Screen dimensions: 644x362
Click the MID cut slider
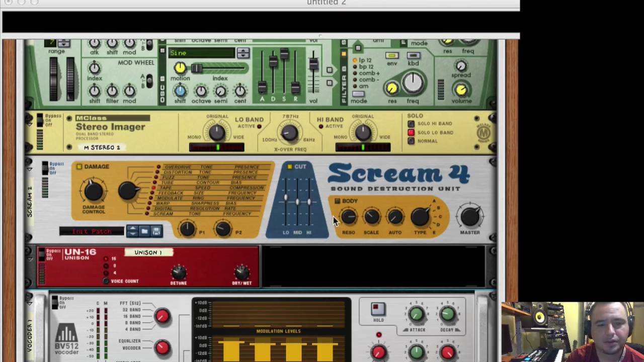pos(297,202)
